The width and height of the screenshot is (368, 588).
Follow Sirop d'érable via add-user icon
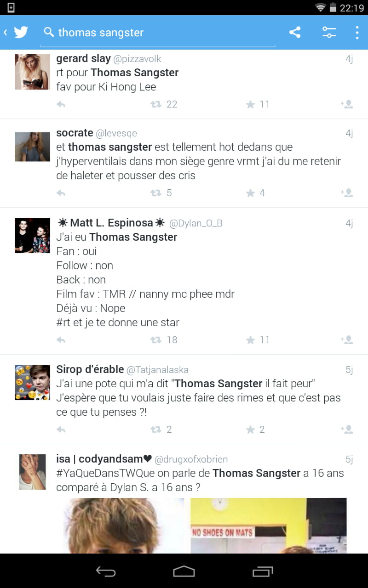(x=347, y=430)
